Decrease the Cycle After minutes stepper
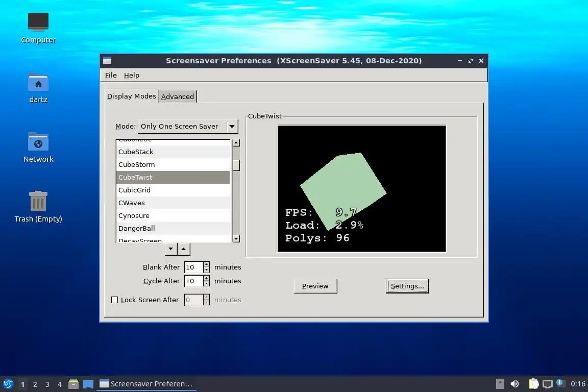Viewport: 588px width, 392px height. [x=206, y=284]
